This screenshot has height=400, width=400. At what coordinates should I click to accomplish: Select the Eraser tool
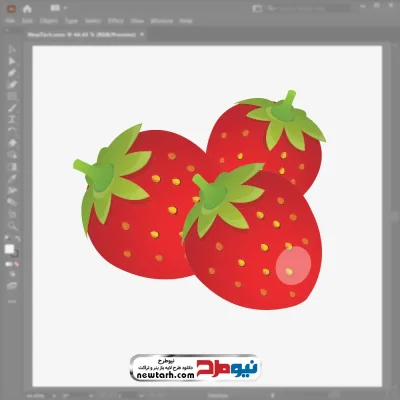12,143
